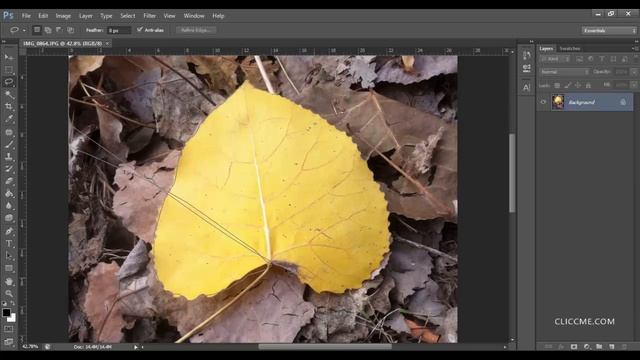Choose Intersect with selection mode
Image resolution: width=640 pixels, height=360 pixels.
click(x=71, y=30)
